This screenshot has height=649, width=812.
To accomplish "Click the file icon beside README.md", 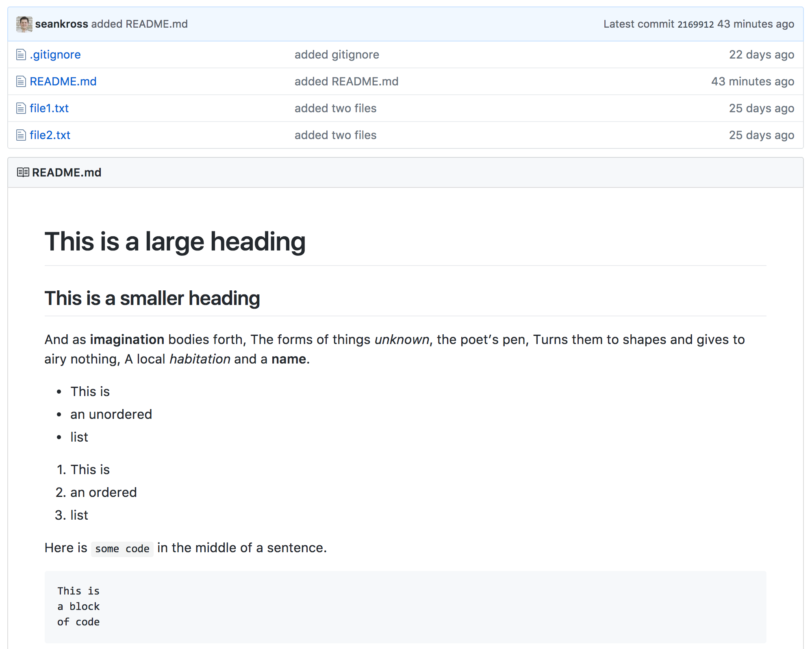I will pos(21,81).
